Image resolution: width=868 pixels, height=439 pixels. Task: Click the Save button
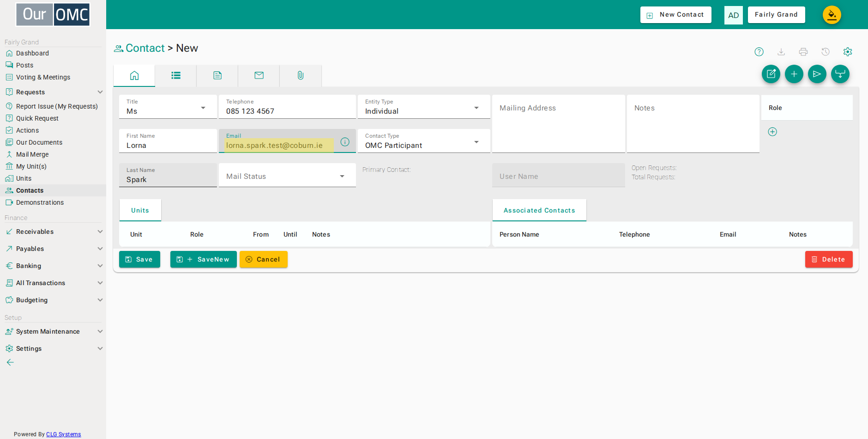(139, 259)
